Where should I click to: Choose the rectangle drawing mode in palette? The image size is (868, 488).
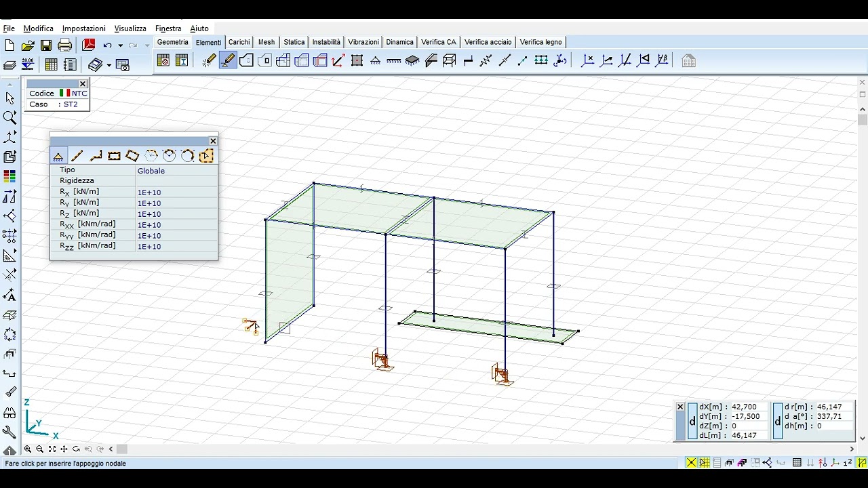114,157
